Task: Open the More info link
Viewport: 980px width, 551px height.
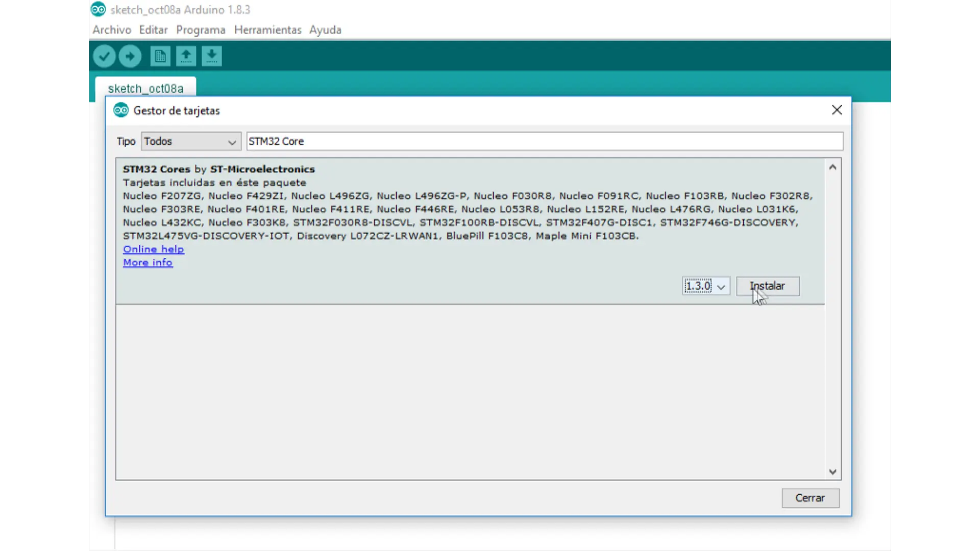Action: (148, 262)
